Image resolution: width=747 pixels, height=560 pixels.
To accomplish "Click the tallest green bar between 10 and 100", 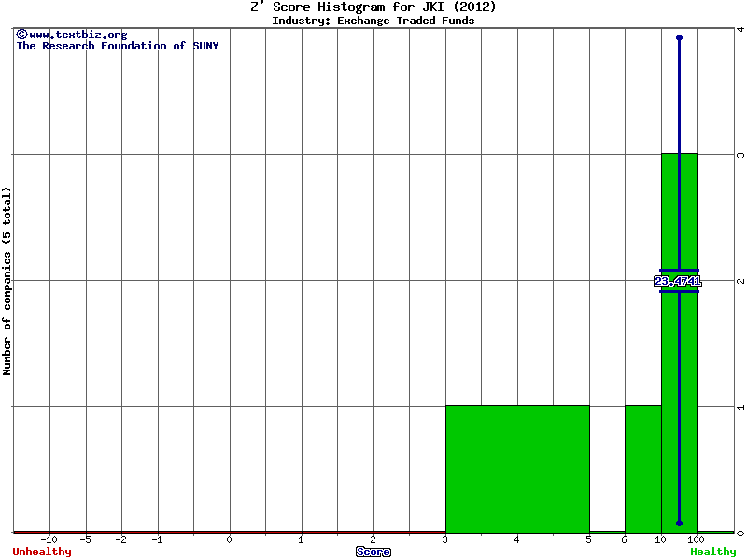I will click(680, 343).
